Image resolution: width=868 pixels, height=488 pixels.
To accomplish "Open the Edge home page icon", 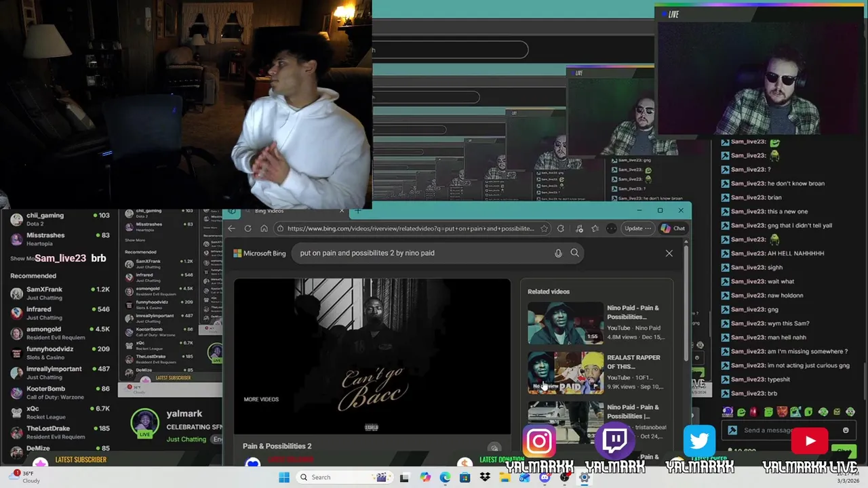I will tap(264, 228).
